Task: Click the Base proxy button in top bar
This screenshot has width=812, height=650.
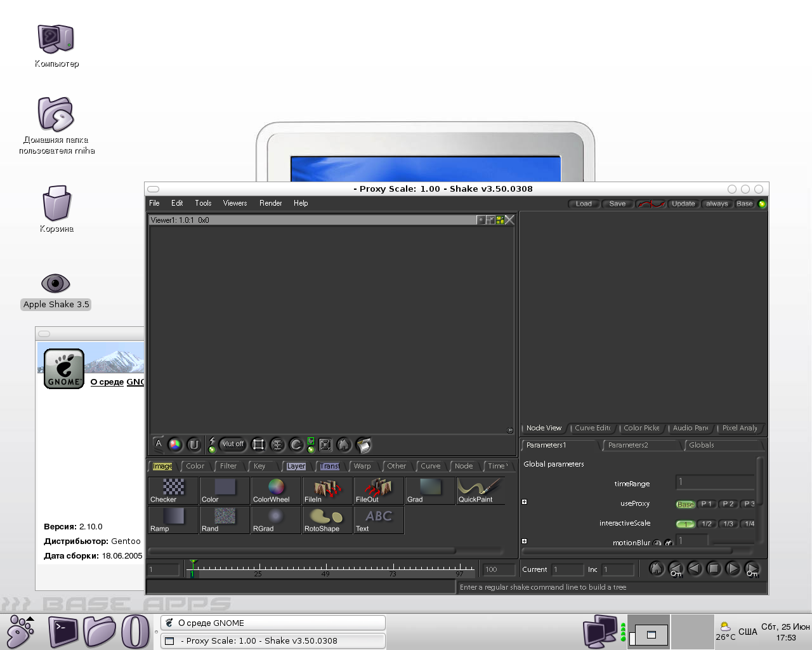Action: pyautogui.click(x=745, y=204)
